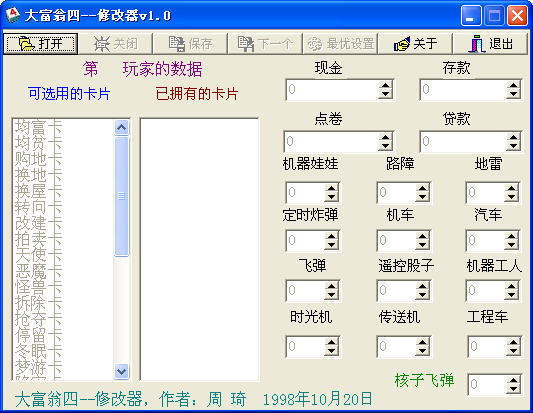The width and height of the screenshot is (533, 413).
Task: Click the 关闭 close-file toolbar button
Action: tap(116, 44)
